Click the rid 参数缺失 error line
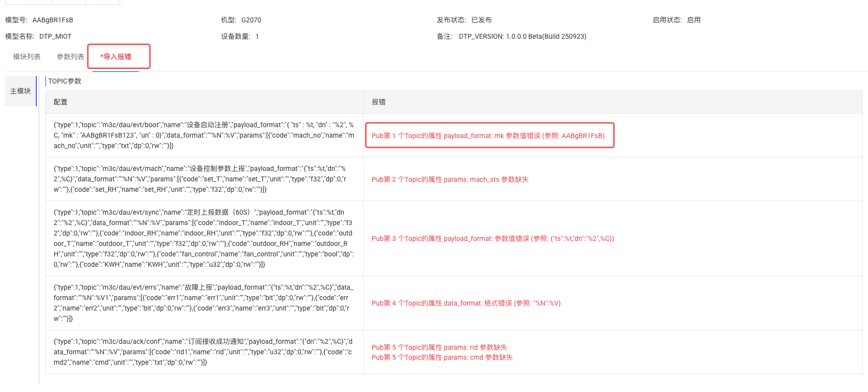The width and height of the screenshot is (868, 392). point(439,347)
